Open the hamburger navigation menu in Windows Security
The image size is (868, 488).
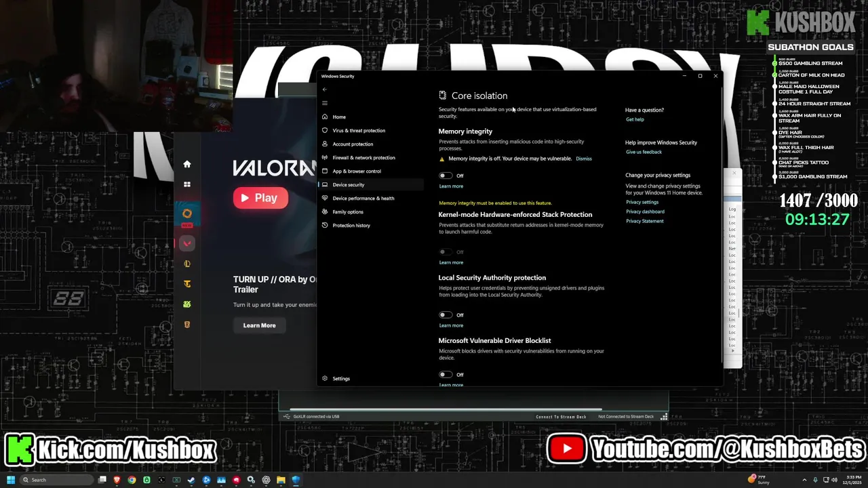(x=325, y=103)
